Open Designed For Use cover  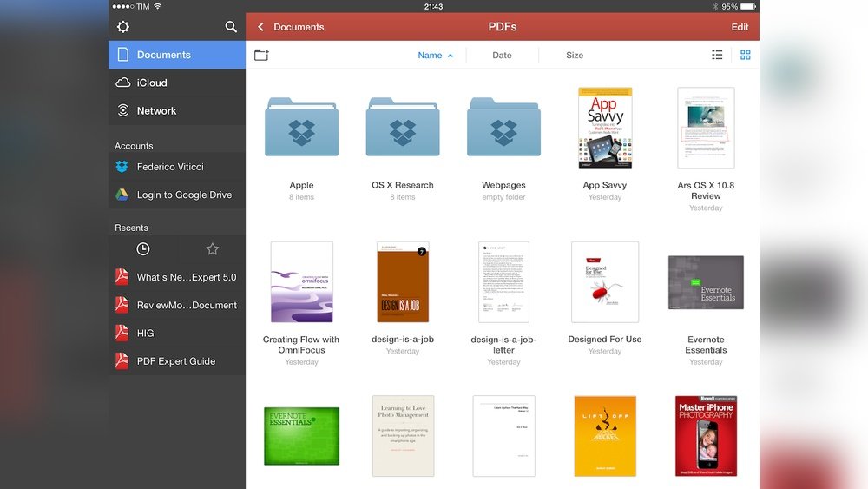coord(605,282)
